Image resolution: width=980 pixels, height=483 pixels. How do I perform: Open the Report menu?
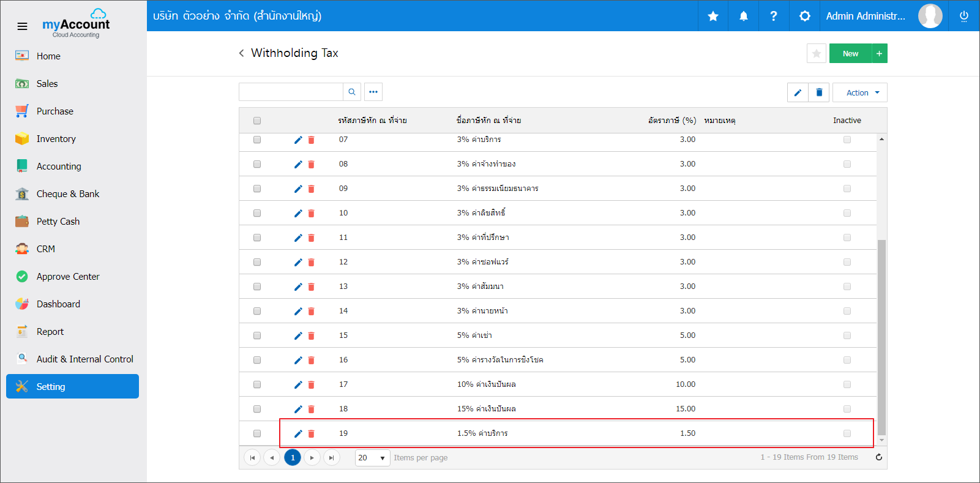click(73, 331)
